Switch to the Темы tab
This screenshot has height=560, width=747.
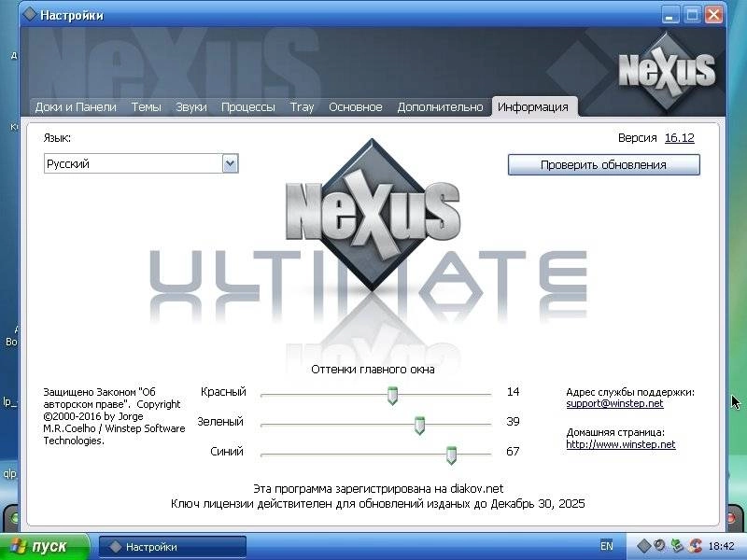coord(147,107)
